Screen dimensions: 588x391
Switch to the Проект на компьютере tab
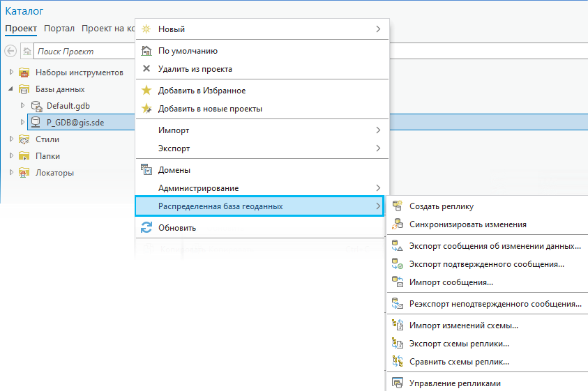[108, 29]
